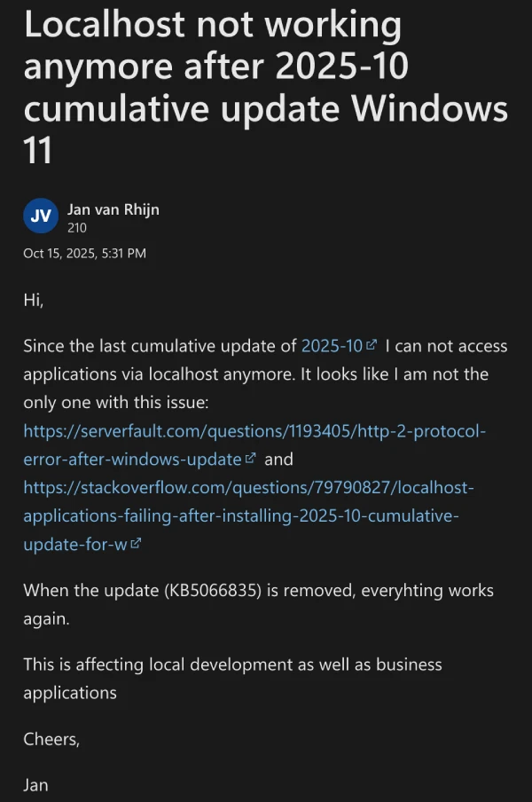The width and height of the screenshot is (532, 802).
Task: Open the serverfault.com question link
Action: point(254,431)
